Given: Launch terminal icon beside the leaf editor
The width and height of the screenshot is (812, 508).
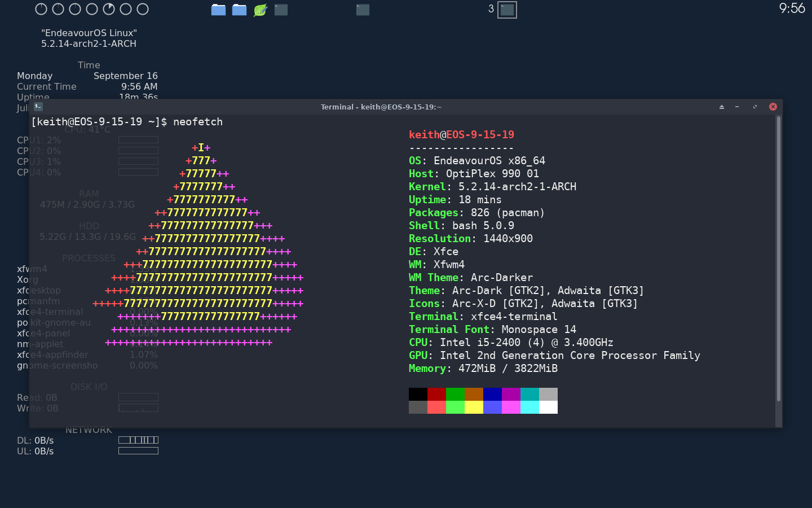Looking at the screenshot, I should 281,10.
